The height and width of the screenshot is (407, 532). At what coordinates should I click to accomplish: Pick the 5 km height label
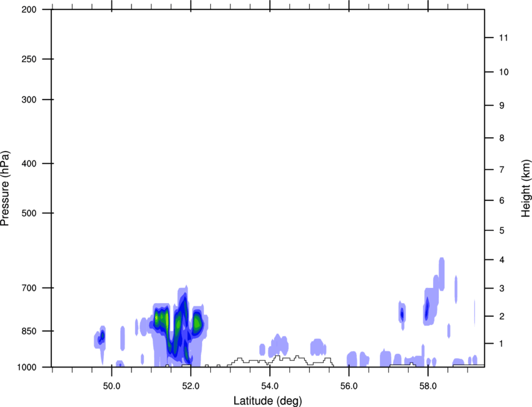pyautogui.click(x=502, y=231)
